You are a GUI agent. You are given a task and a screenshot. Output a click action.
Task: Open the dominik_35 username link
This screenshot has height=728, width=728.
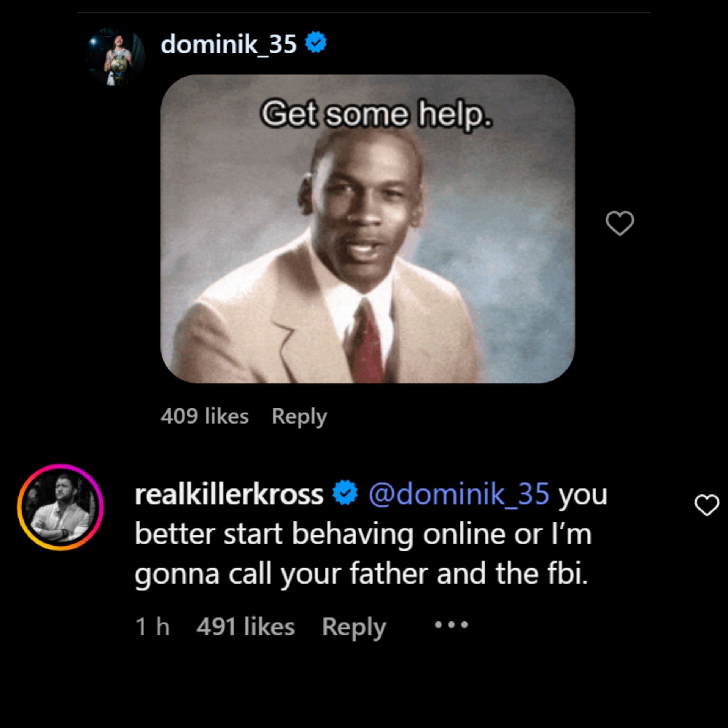tap(228, 44)
